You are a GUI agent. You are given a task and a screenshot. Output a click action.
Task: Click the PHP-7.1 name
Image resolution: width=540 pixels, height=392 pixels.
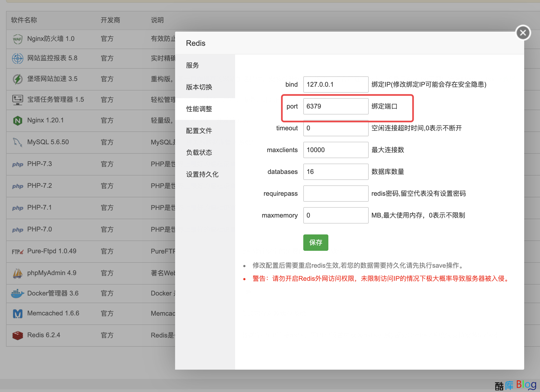(x=40, y=207)
